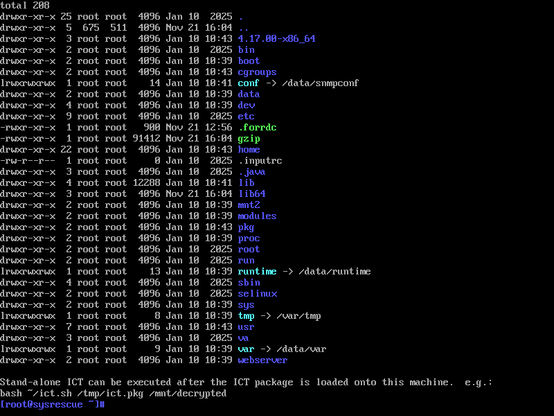This screenshot has height=416, width=554.
Task: Select the usr directory name
Action: coord(246,327)
